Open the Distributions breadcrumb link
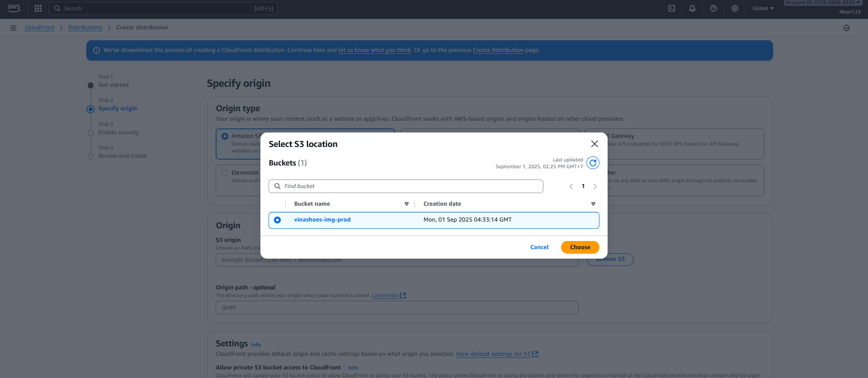This screenshot has width=868, height=378. click(x=85, y=27)
